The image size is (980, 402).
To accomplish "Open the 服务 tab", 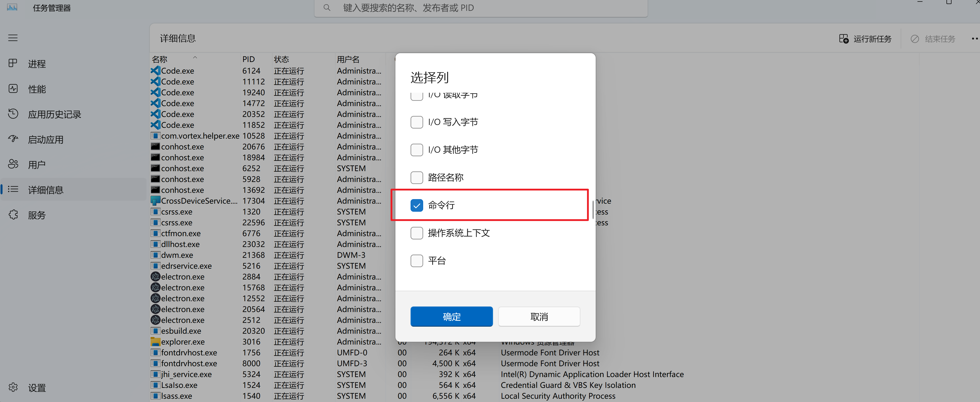I will [73, 215].
